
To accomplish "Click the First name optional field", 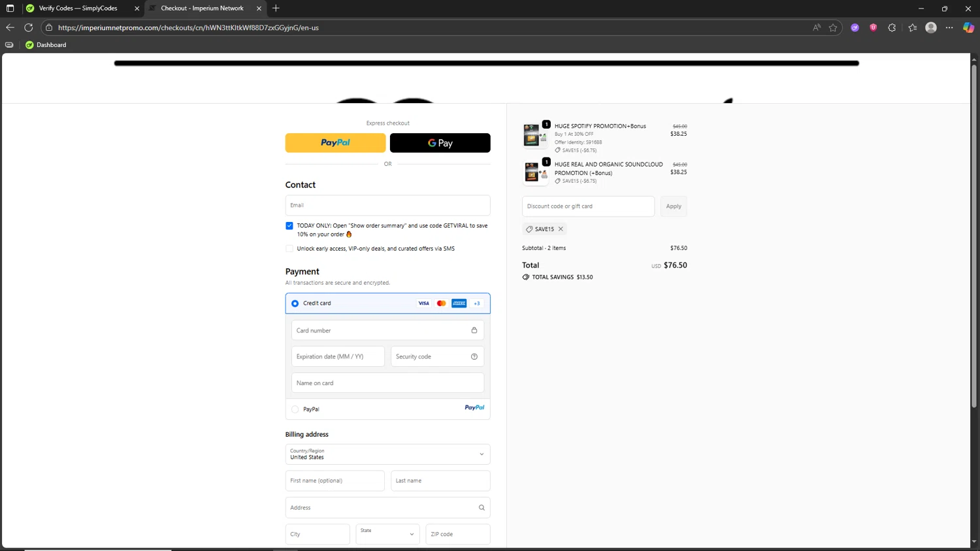I will point(335,480).
